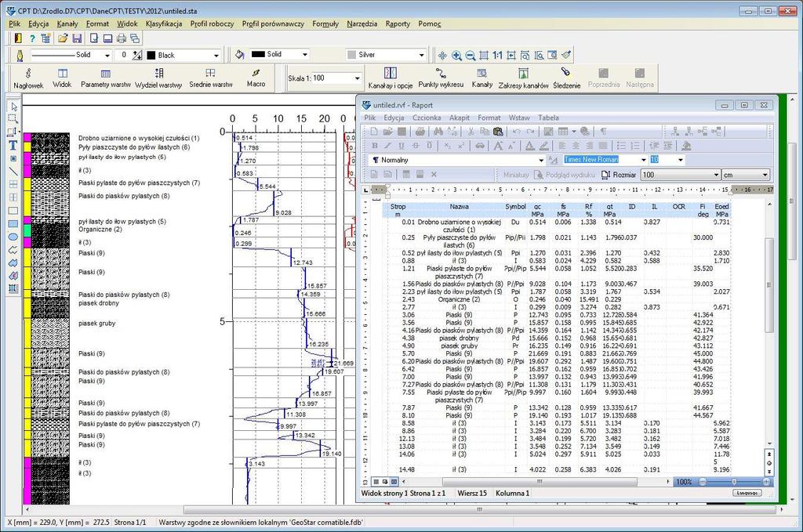The width and height of the screenshot is (803, 532).
Task: Open the Silver fill color dropdown
Action: tap(421, 55)
